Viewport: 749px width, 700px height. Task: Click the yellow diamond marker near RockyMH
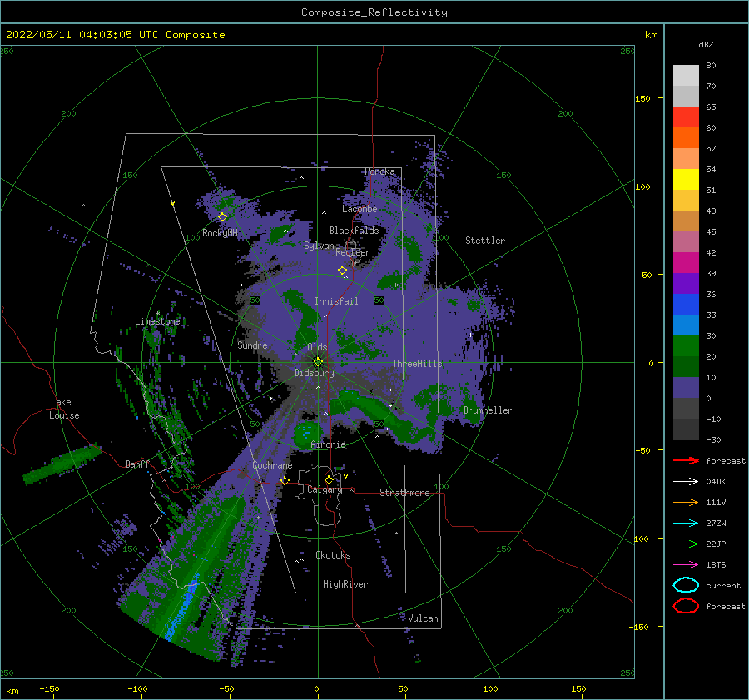pyautogui.click(x=222, y=217)
